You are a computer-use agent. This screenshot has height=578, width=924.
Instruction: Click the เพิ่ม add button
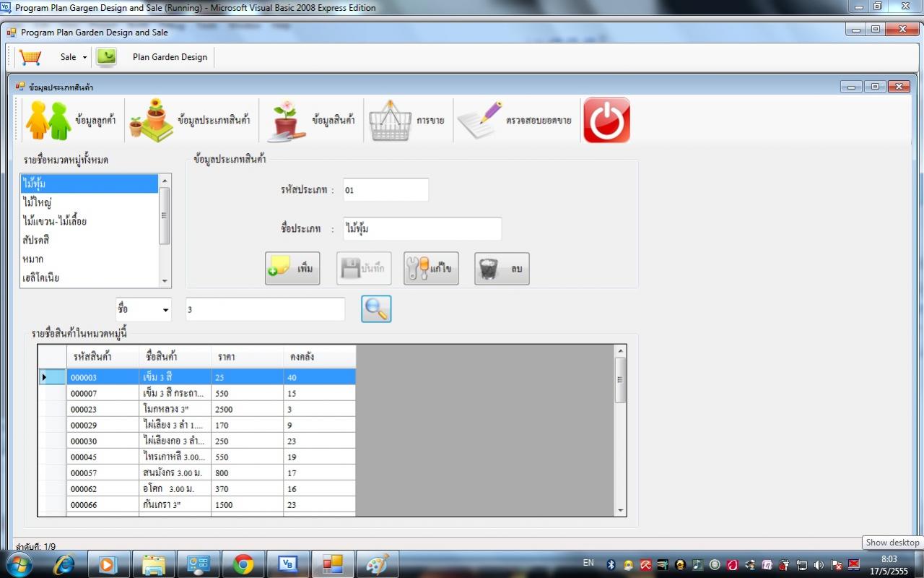point(292,269)
